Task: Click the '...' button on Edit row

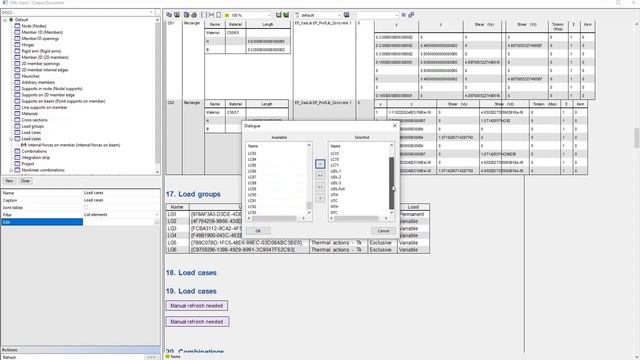Action: [157, 222]
